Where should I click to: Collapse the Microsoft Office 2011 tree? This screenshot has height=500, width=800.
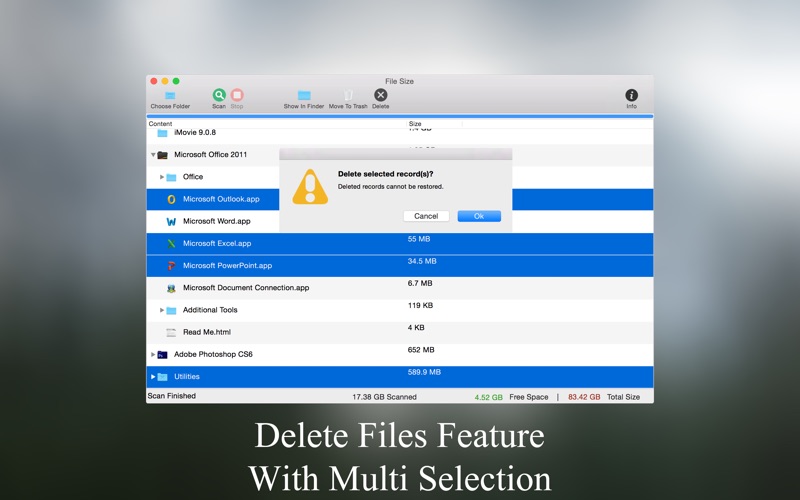(153, 155)
